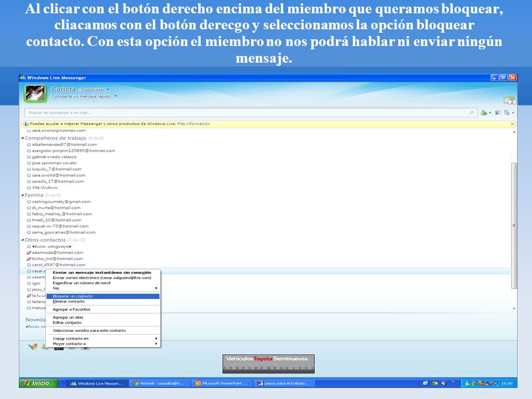Viewport: 532px width, 399px height.
Task: Click the magnifier search icon
Action: point(472,112)
